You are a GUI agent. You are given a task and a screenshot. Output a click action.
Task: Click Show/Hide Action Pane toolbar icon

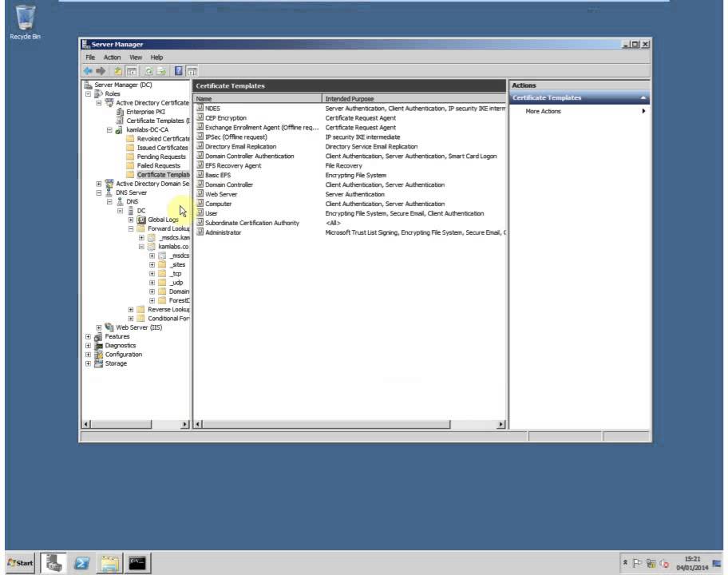click(x=192, y=71)
